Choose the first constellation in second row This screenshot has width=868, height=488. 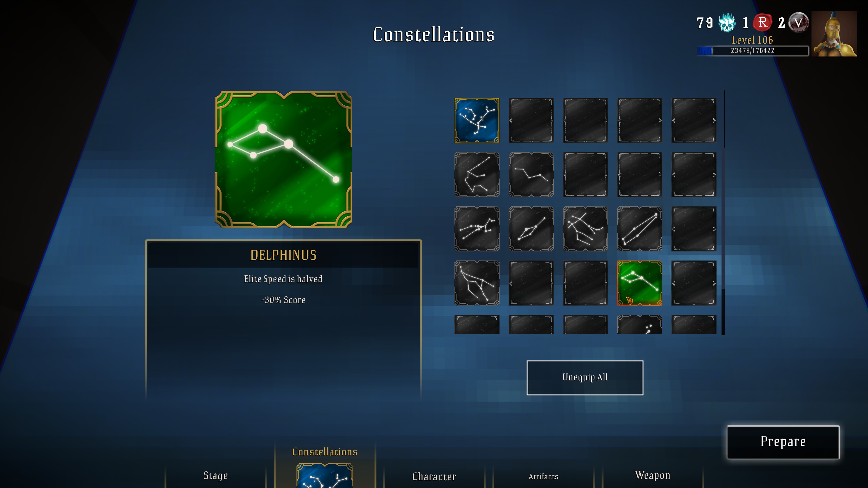[x=477, y=174]
